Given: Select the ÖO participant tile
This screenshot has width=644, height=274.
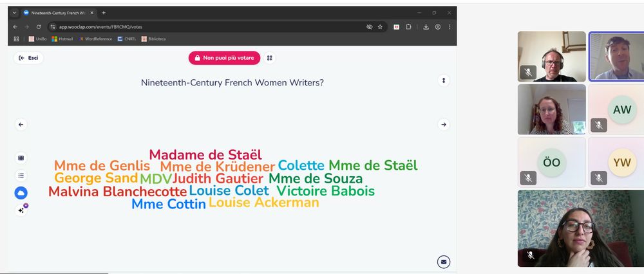Looking at the screenshot, I should click(x=552, y=162).
